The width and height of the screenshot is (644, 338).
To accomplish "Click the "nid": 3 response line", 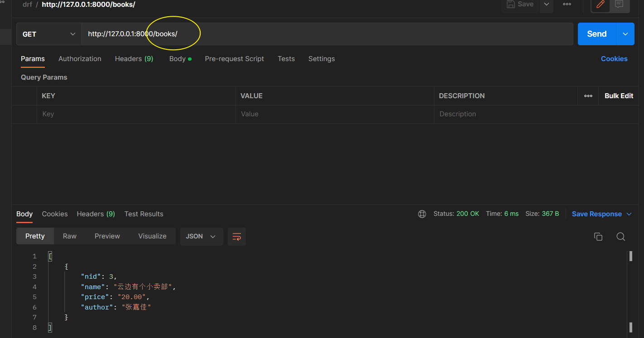I will click(99, 276).
